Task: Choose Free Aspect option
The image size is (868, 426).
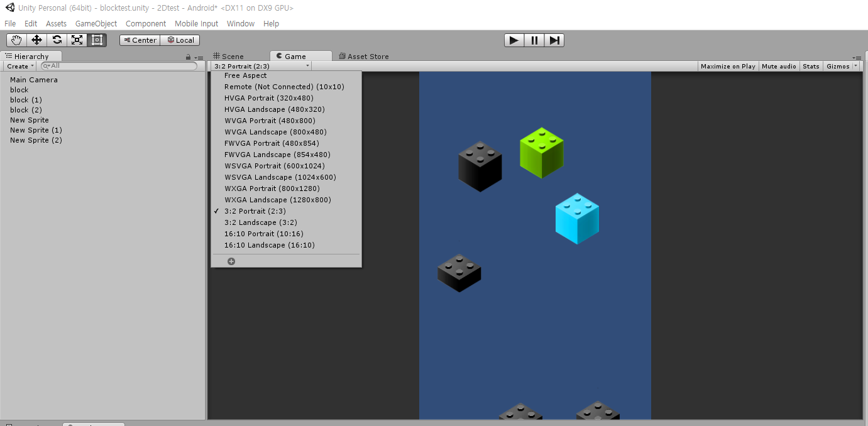Action: [x=286, y=75]
